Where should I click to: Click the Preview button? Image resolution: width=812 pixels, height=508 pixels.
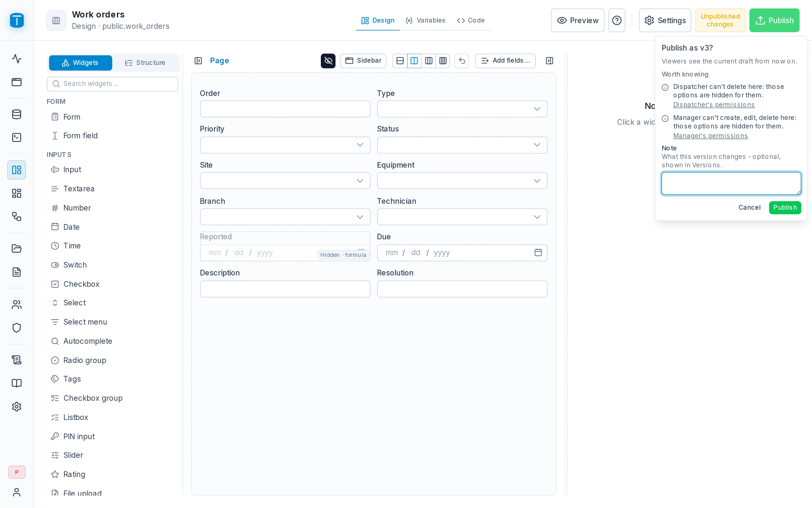[577, 21]
